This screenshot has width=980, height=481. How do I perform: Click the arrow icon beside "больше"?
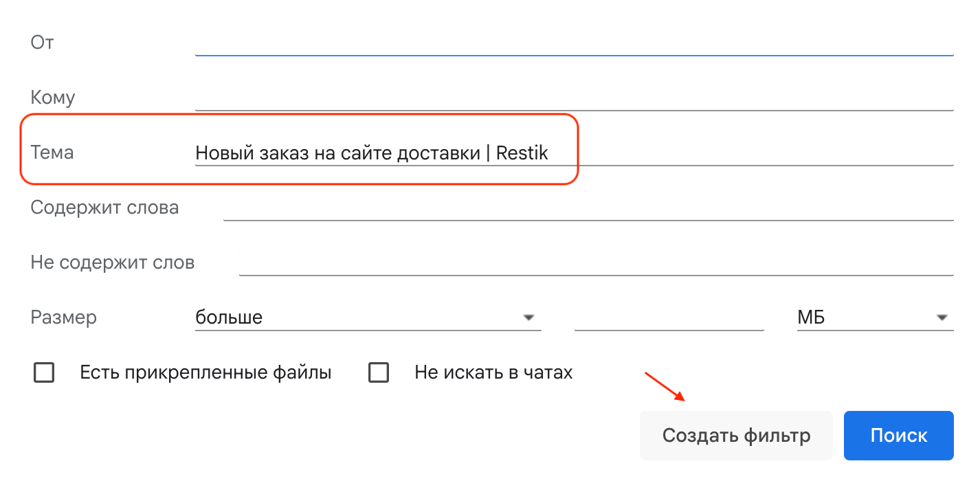(x=528, y=318)
